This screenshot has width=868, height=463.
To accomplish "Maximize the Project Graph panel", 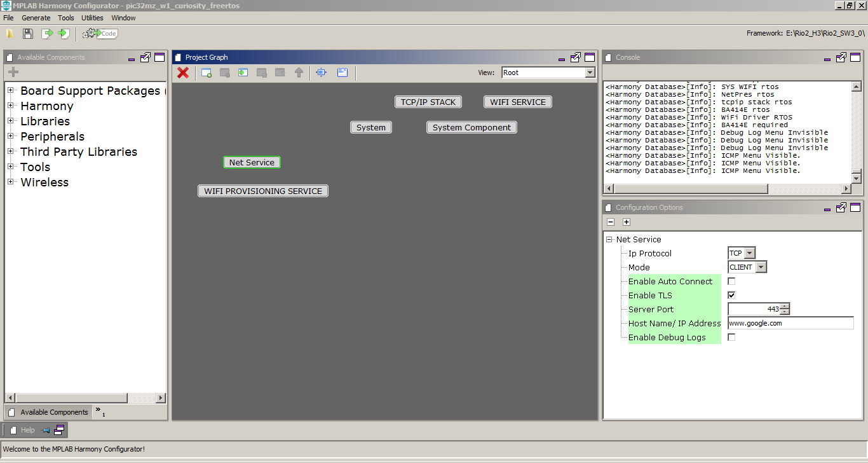I will 590,57.
